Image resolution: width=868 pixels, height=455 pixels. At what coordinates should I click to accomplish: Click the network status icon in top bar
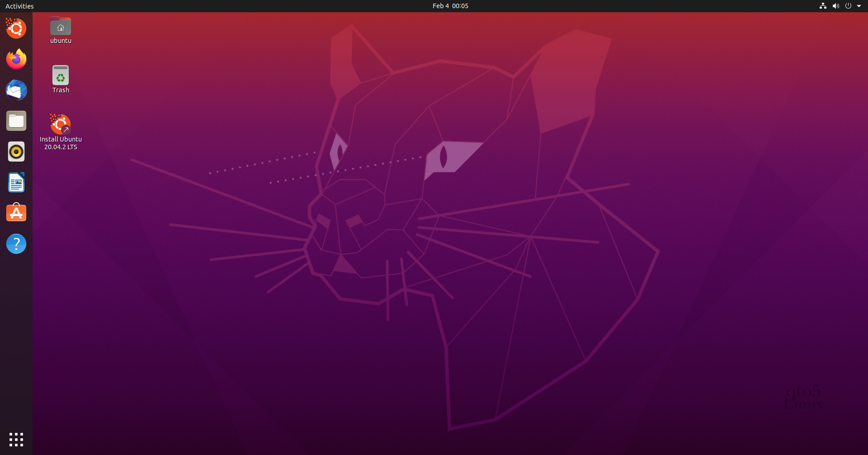[x=823, y=6]
